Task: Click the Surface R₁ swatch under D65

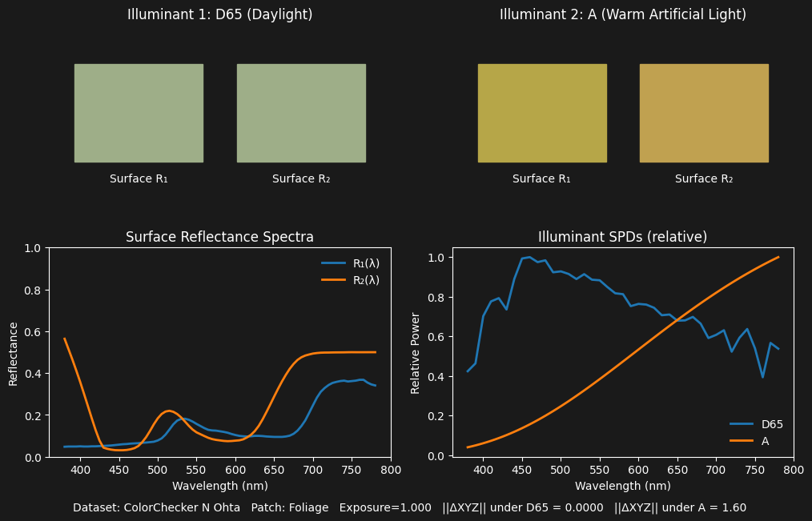Action: click(x=139, y=113)
